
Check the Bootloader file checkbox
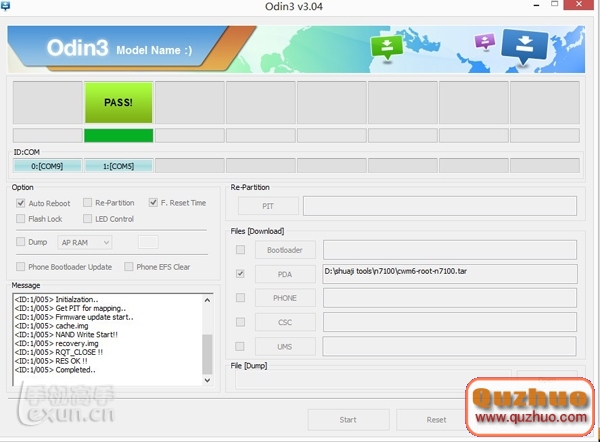click(x=240, y=250)
